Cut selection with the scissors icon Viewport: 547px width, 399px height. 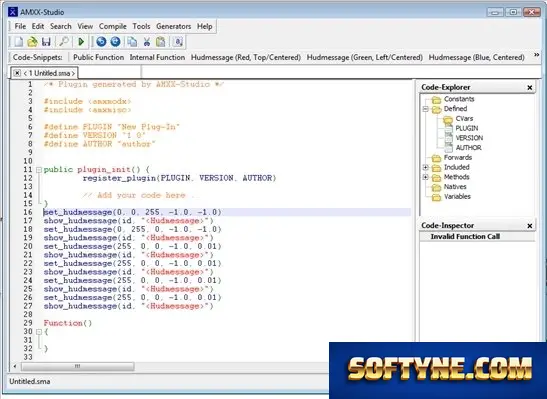[147, 42]
